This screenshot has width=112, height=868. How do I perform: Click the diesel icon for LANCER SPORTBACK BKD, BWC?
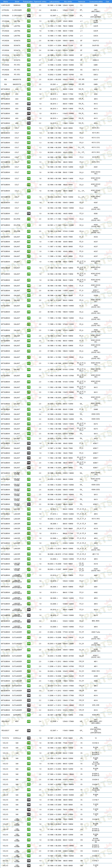[29, 621]
